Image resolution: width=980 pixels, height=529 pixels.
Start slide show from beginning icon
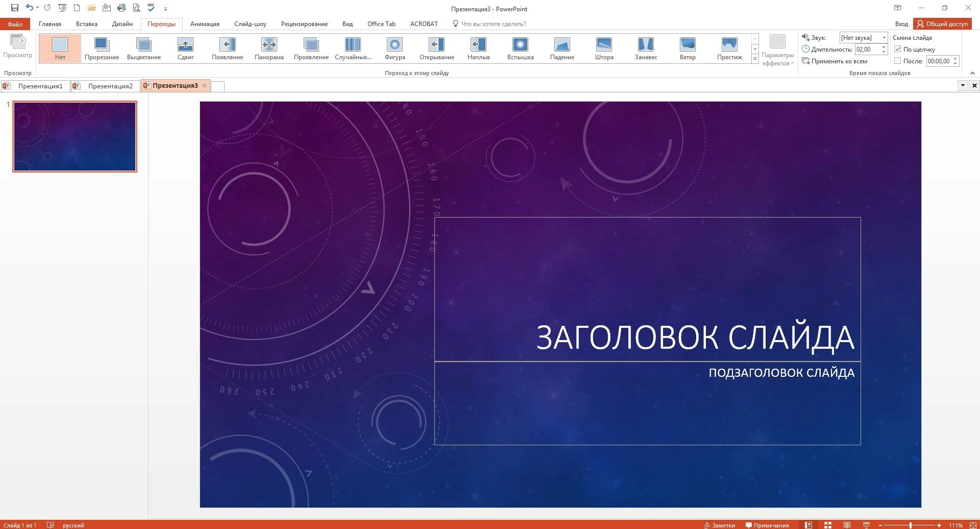pos(62,8)
